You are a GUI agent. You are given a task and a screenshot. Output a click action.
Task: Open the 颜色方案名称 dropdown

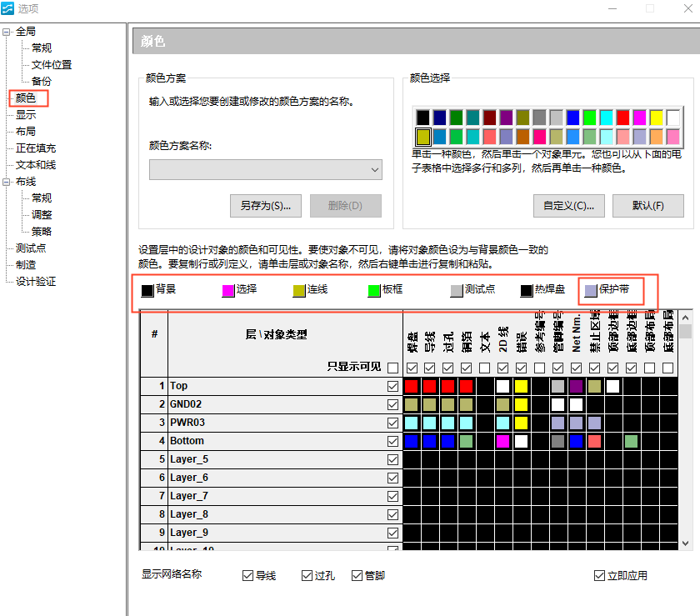266,170
